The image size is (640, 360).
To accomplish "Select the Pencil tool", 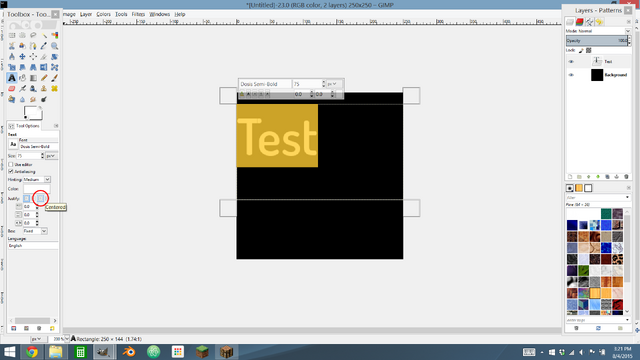I will (x=44, y=78).
